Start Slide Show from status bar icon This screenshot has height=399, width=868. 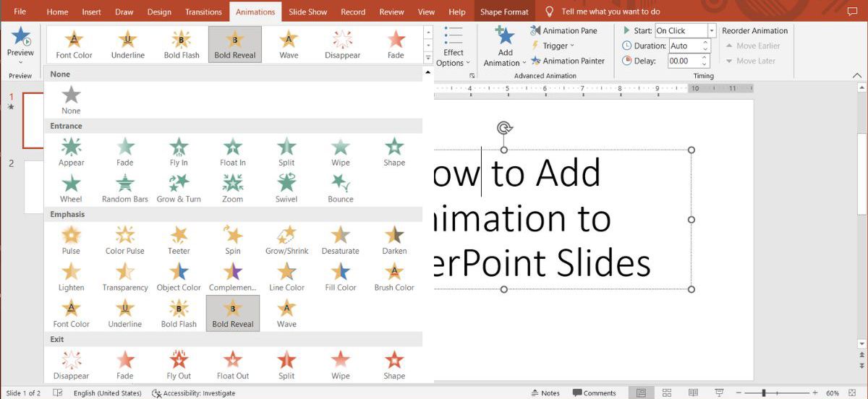coord(718,392)
